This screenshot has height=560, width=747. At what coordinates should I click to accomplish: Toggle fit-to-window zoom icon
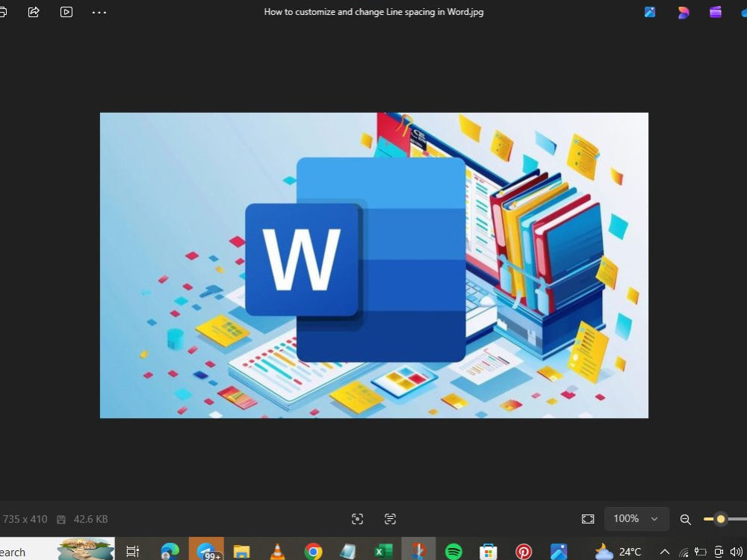(588, 519)
